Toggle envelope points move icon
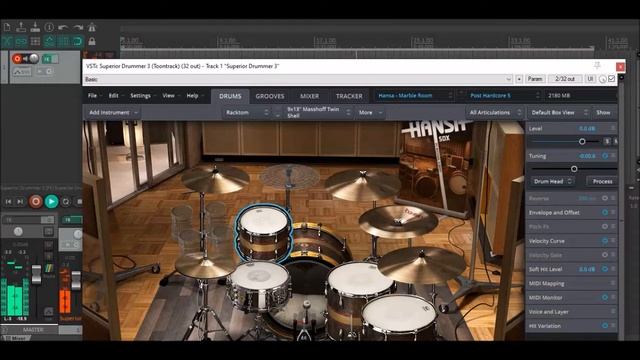 point(49,41)
